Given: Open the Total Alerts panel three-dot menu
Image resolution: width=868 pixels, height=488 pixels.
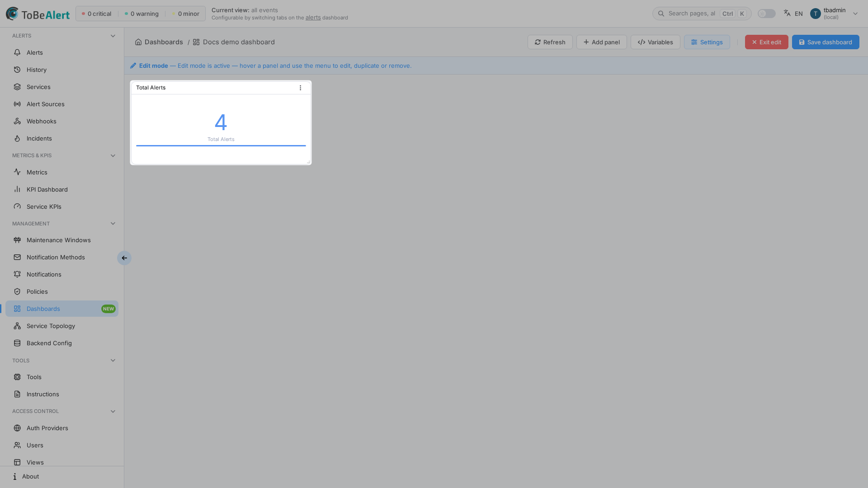Looking at the screenshot, I should (x=300, y=88).
